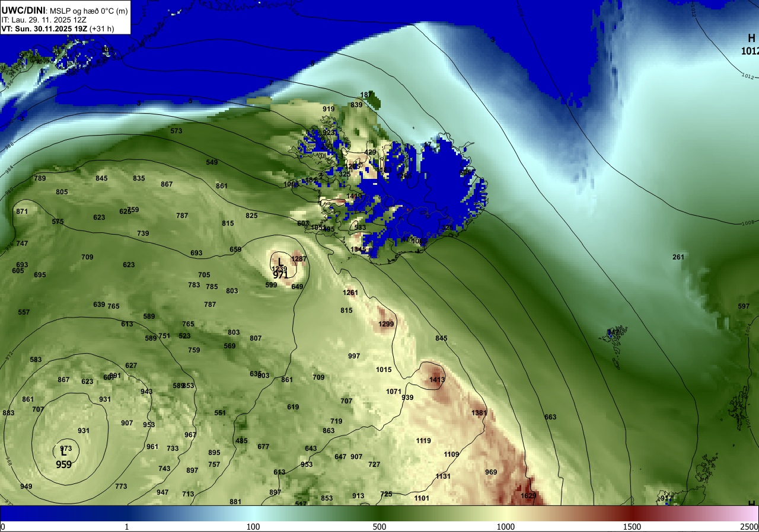The width and height of the screenshot is (759, 532).
Task: Click the 'IT: Lau. 29. 11. 2025 12Z' line
Action: coord(44,20)
